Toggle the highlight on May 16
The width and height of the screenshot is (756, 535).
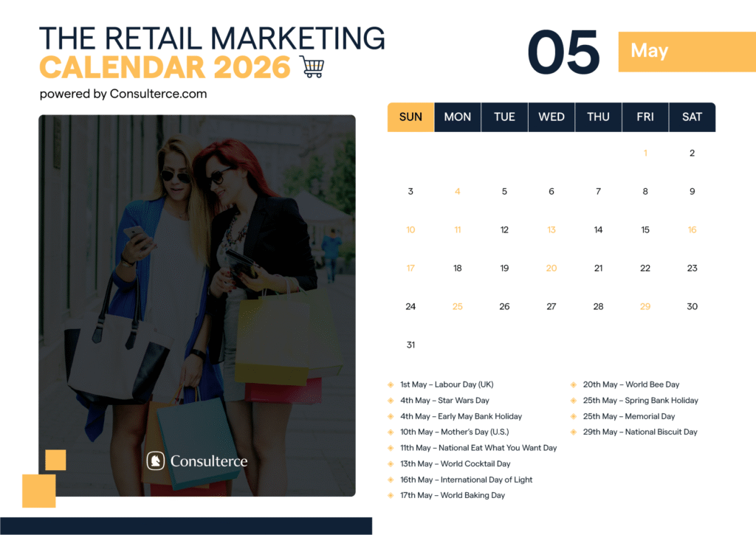click(x=692, y=229)
